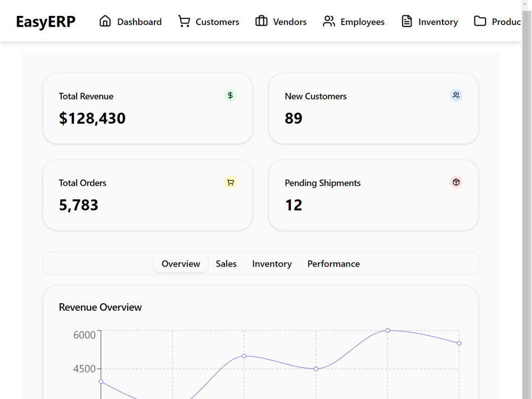Click the last data point on revenue line

pyautogui.click(x=459, y=343)
